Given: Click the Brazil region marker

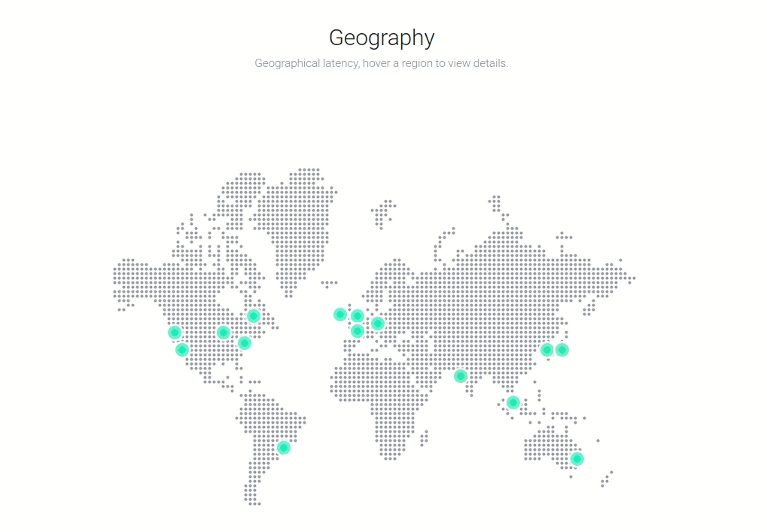Looking at the screenshot, I should pos(283,448).
